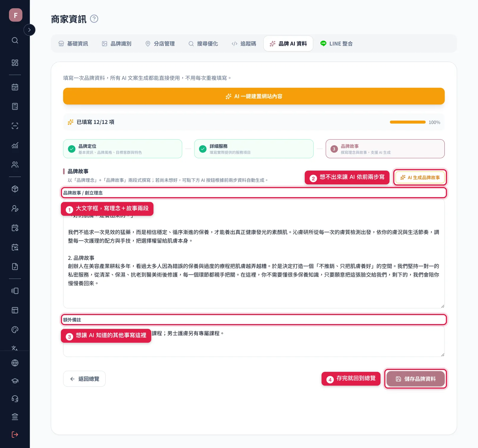The image size is (478, 448).
Task: Open the 分店管理 tab
Action: pyautogui.click(x=160, y=44)
